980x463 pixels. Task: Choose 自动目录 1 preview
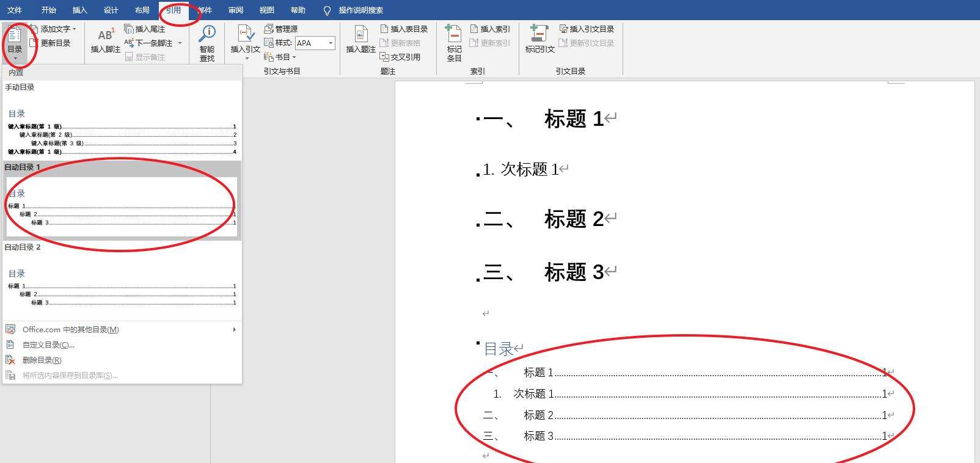(x=122, y=200)
